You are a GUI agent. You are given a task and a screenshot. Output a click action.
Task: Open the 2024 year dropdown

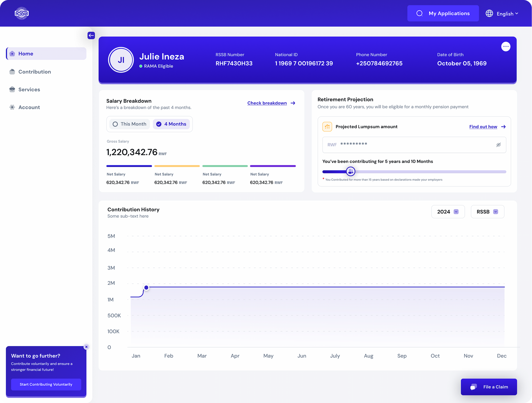point(448,212)
